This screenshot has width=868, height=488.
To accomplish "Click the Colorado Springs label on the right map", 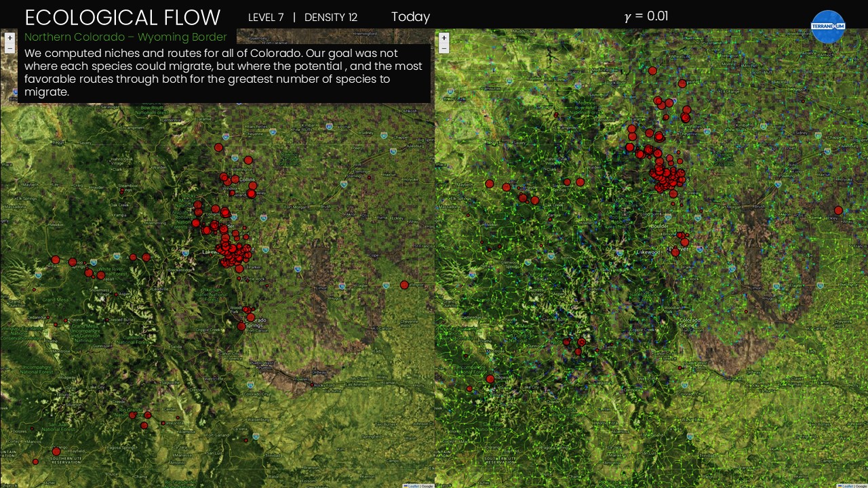I will point(690,322).
